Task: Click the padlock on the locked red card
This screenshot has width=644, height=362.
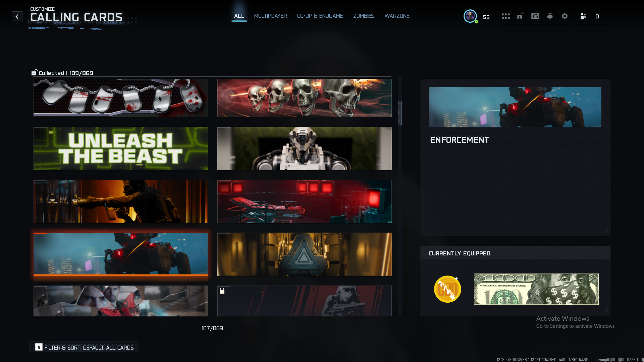Action: pos(222,291)
